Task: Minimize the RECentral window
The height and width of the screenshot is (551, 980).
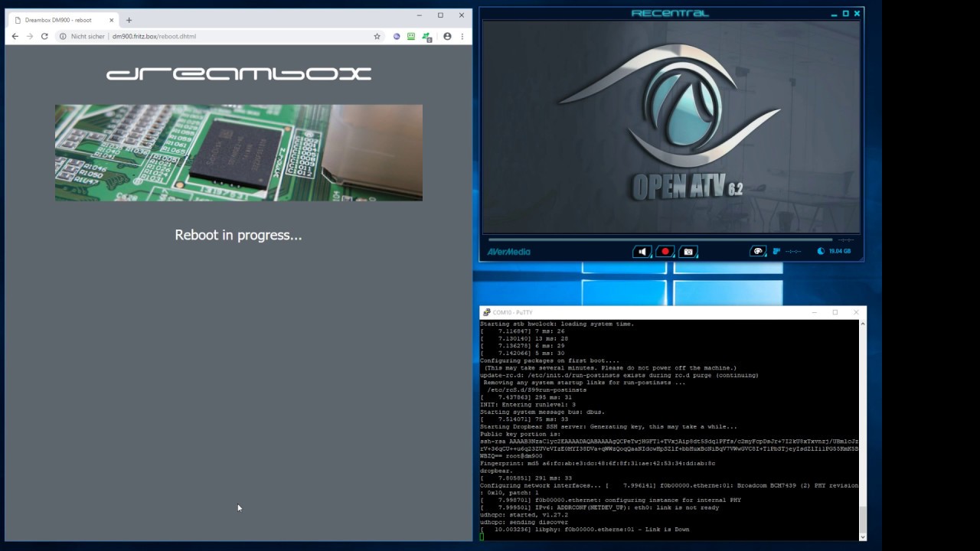Action: 834,14
